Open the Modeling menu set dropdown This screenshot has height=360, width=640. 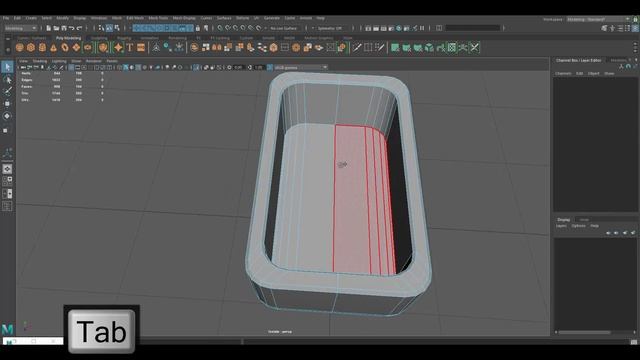pyautogui.click(x=20, y=28)
